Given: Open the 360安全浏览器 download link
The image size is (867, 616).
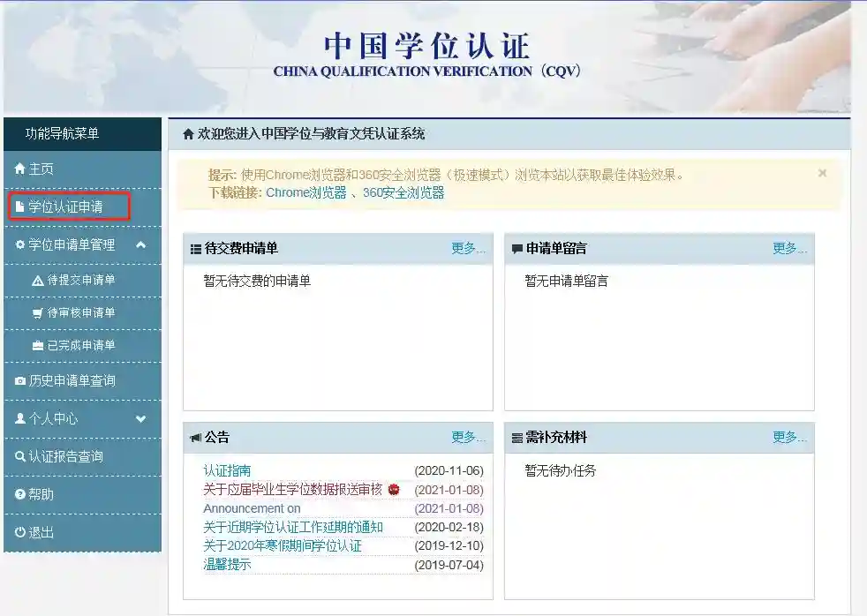Looking at the screenshot, I should click(403, 192).
